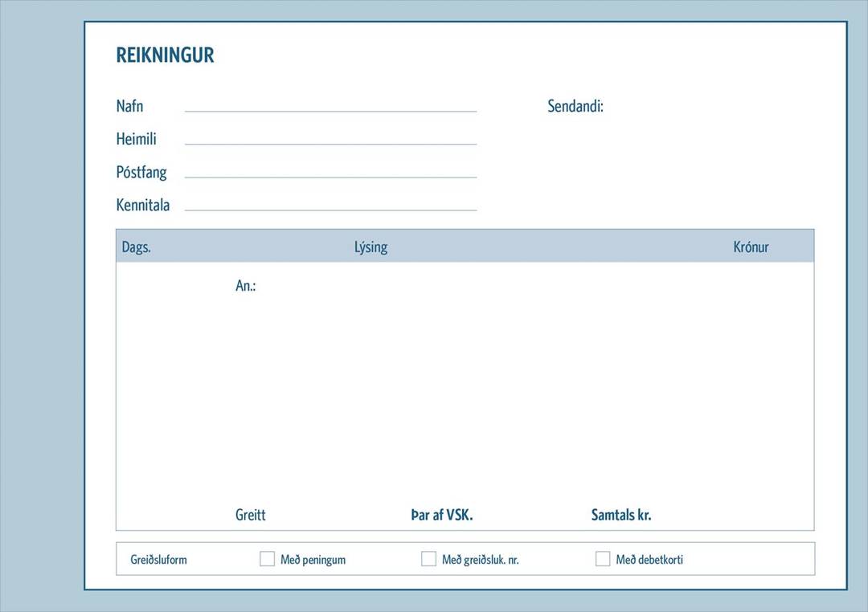
Task: Check the 'Með peningum' checkbox
Action: (267, 559)
